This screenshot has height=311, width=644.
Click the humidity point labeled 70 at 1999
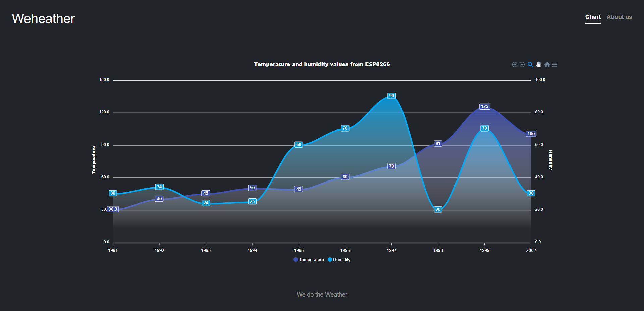484,128
